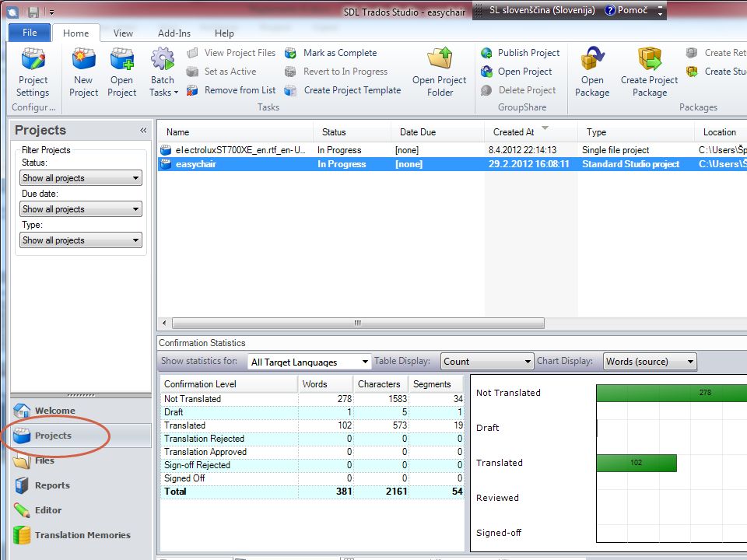Open the Editor view
Screen dimensions: 747x560
tap(81, 510)
